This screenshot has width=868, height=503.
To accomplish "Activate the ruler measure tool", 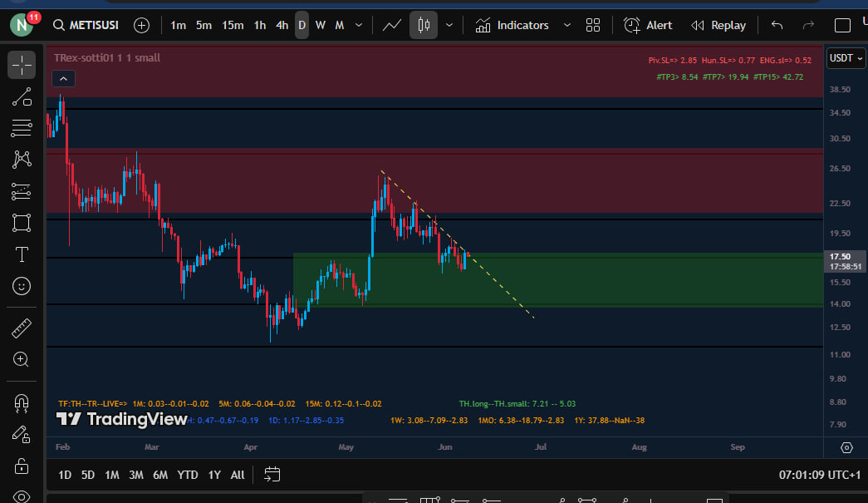I will pyautogui.click(x=22, y=328).
